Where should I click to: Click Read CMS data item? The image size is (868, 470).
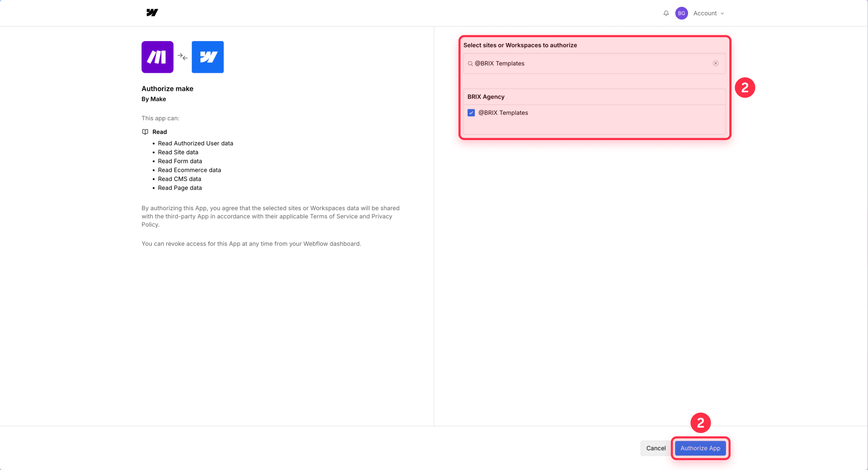coord(179,179)
